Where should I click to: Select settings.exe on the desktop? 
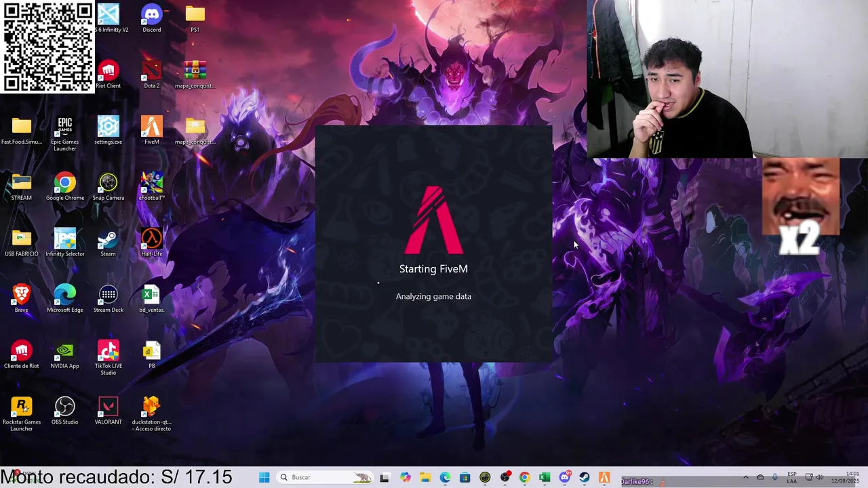108,130
